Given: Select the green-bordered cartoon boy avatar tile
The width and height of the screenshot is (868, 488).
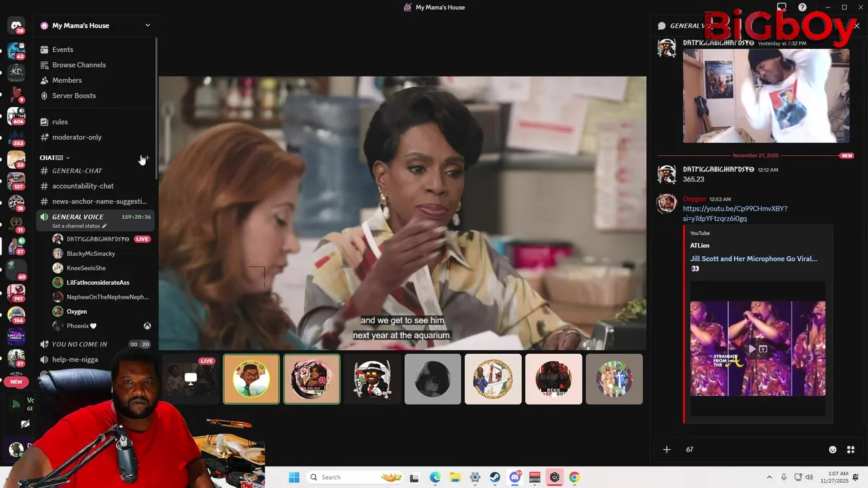Looking at the screenshot, I should pyautogui.click(x=252, y=379).
